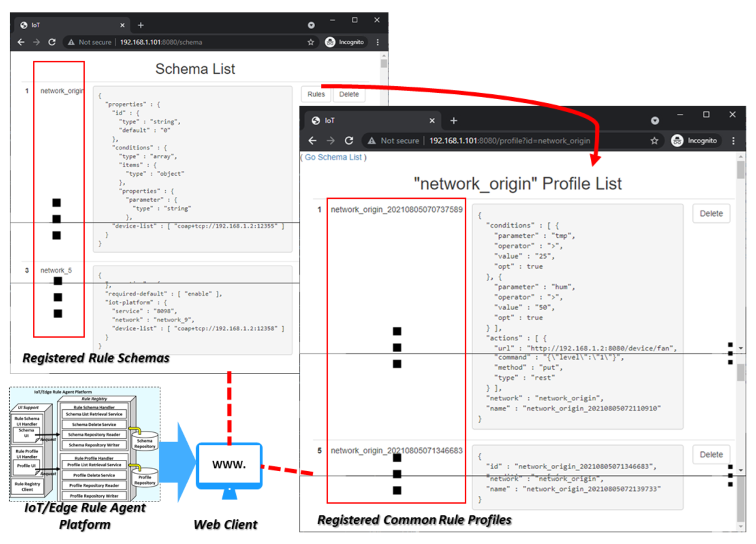
Task: Delete profile network_origin_20210805070737589
Action: [711, 214]
